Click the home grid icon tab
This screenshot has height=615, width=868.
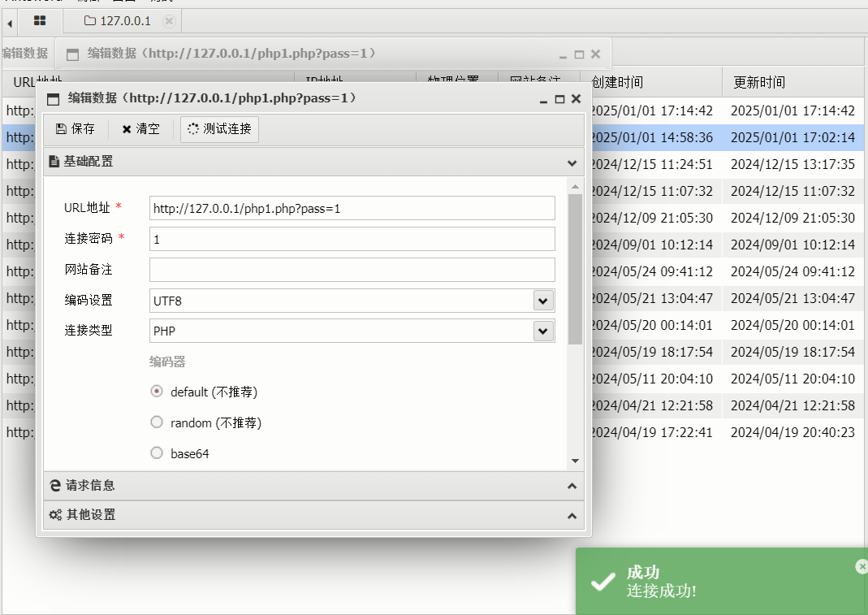click(x=40, y=21)
